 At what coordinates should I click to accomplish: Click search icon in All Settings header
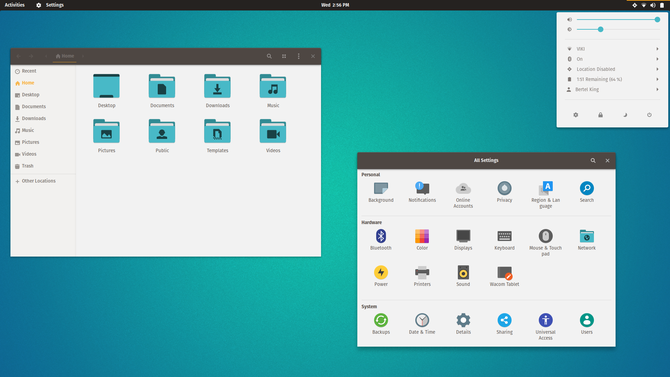point(593,161)
